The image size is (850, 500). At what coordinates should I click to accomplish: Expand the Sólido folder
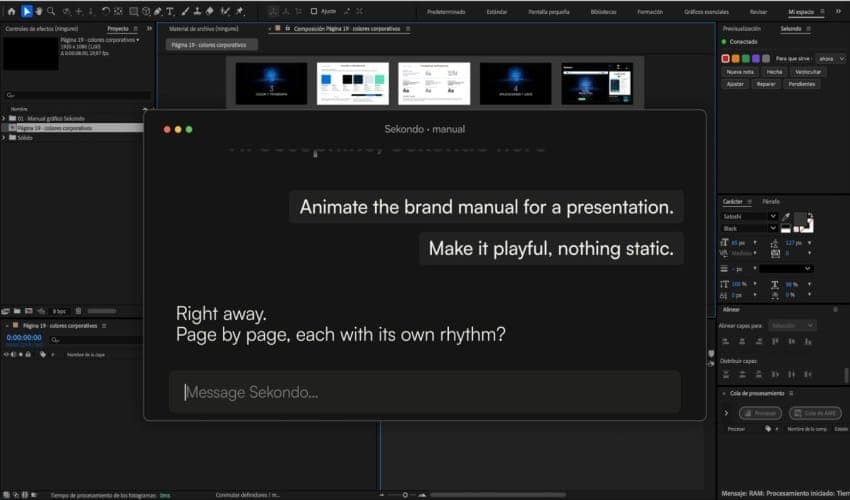click(4, 138)
